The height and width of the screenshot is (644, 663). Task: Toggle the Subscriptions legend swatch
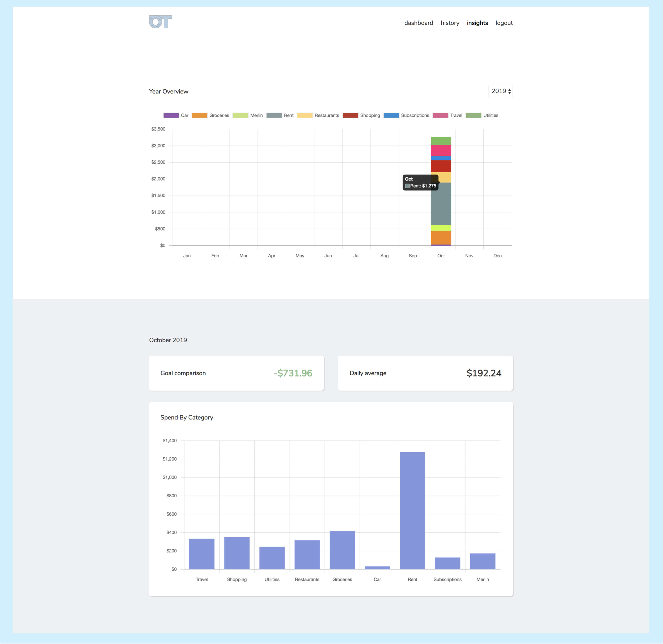[x=391, y=115]
